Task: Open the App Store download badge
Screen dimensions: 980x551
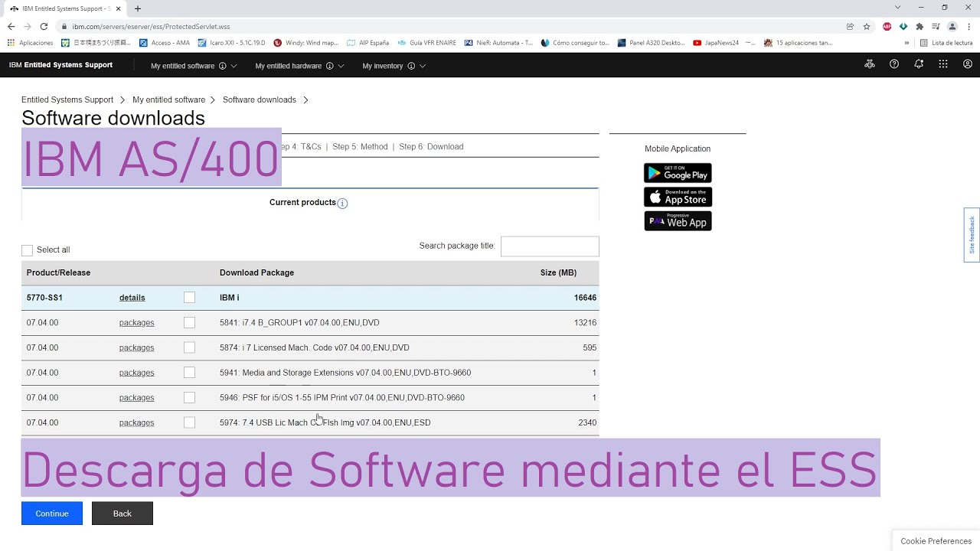Action: (x=678, y=197)
